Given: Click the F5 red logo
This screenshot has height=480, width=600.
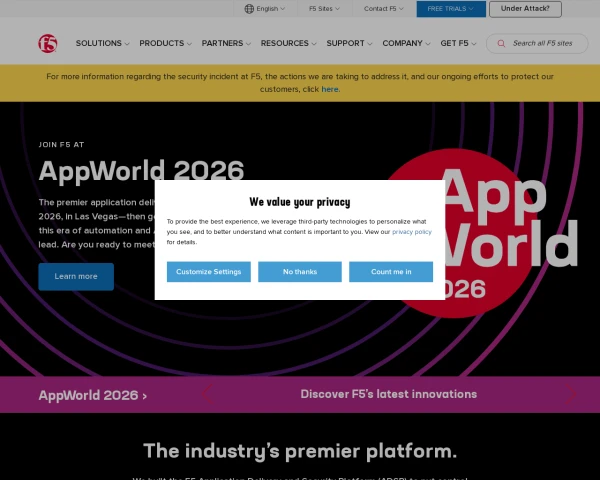Looking at the screenshot, I should point(47,43).
